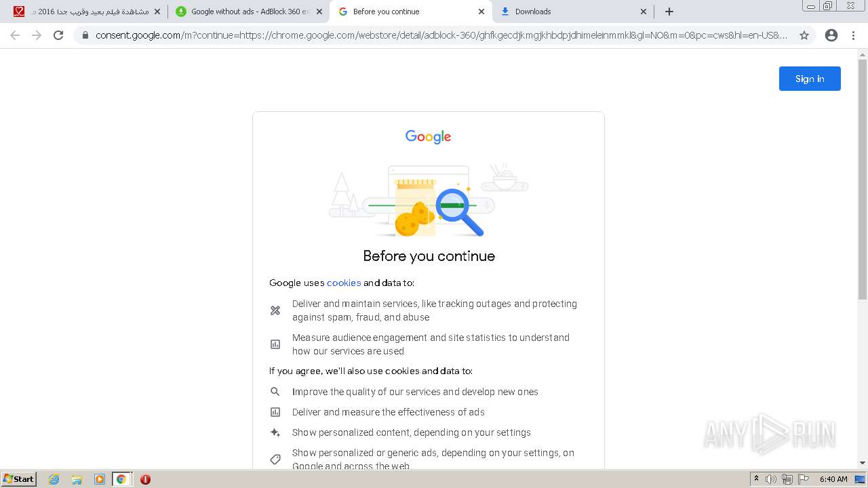Click the Google logo
Screen dimensions: 868x488
tap(428, 137)
